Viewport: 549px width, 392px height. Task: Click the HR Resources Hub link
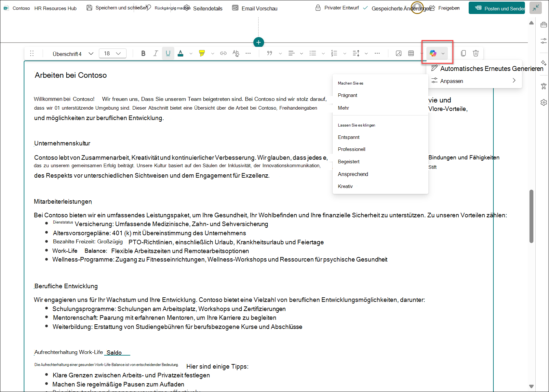click(56, 8)
